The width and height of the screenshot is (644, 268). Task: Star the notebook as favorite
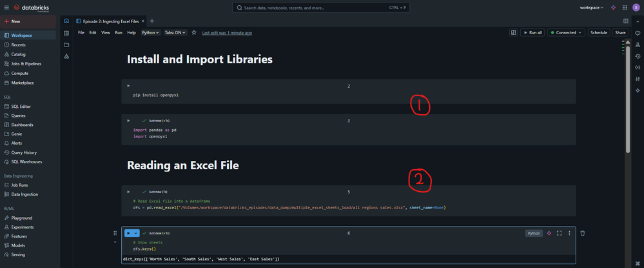194,32
